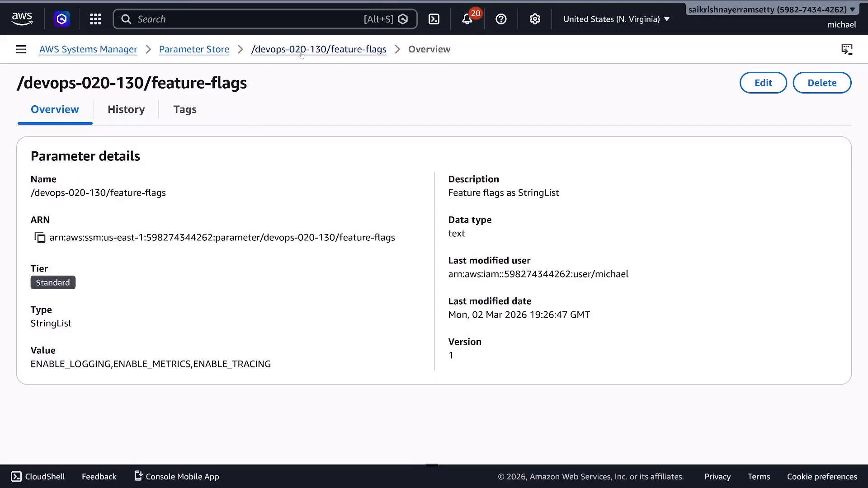Launch CloudShell from the top bar icon

point(434,19)
